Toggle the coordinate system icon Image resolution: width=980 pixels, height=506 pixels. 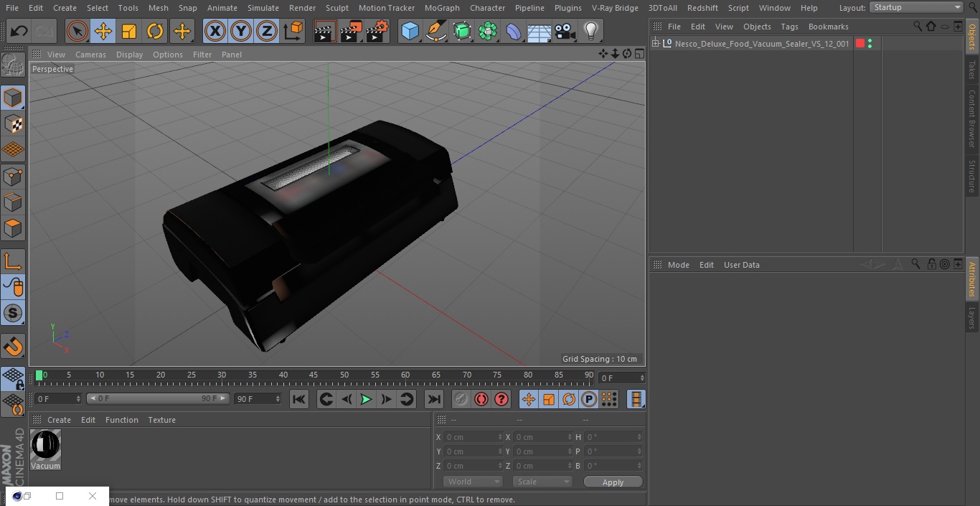pyautogui.click(x=293, y=31)
